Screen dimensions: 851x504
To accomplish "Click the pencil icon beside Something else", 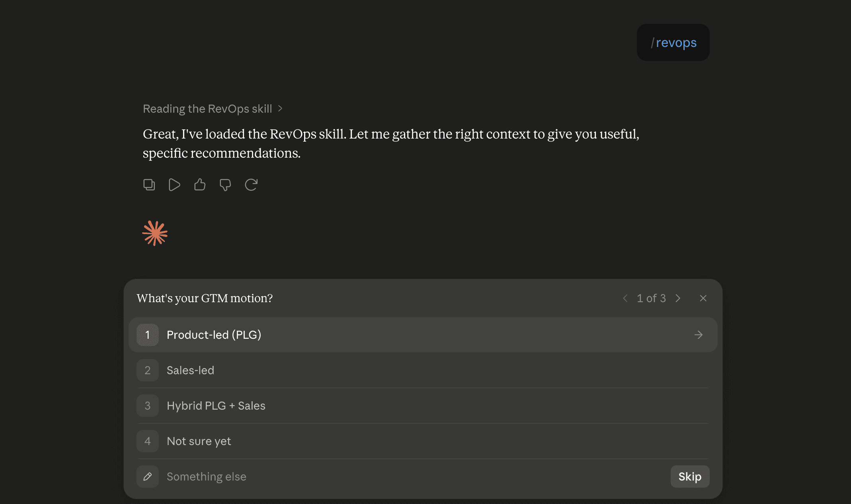I will coord(148,477).
